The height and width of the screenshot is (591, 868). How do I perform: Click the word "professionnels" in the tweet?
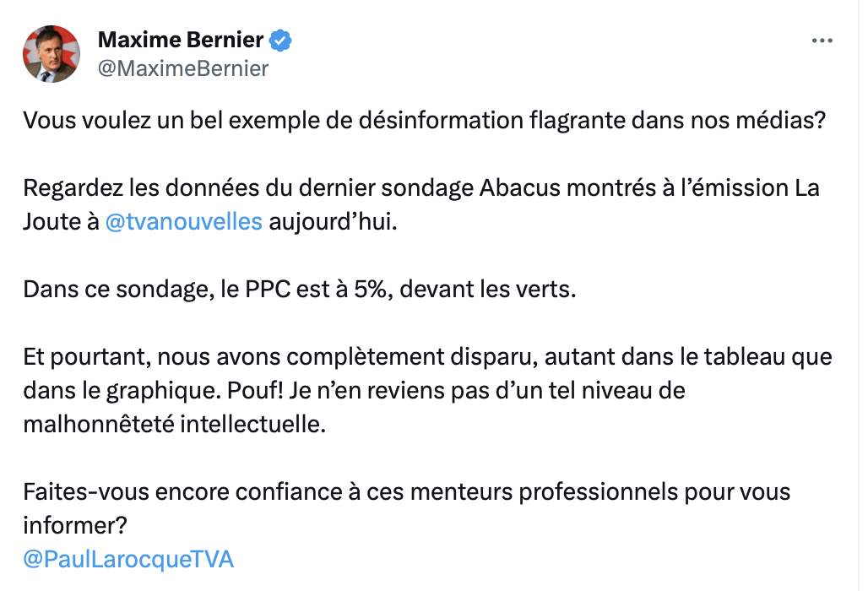click(599, 492)
